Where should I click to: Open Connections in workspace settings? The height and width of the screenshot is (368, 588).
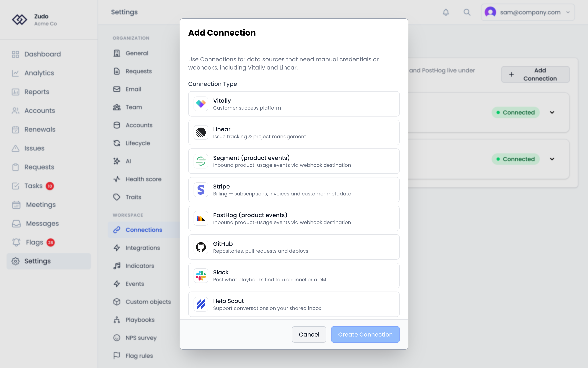coord(144,230)
